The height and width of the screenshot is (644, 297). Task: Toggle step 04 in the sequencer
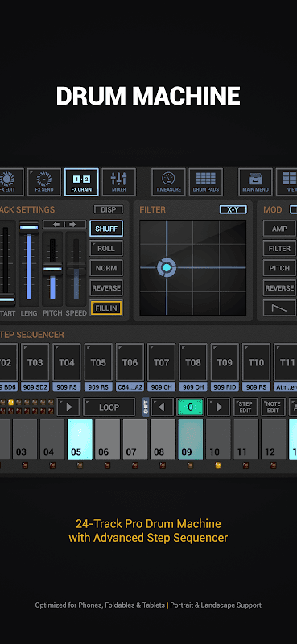pyautogui.click(x=52, y=439)
